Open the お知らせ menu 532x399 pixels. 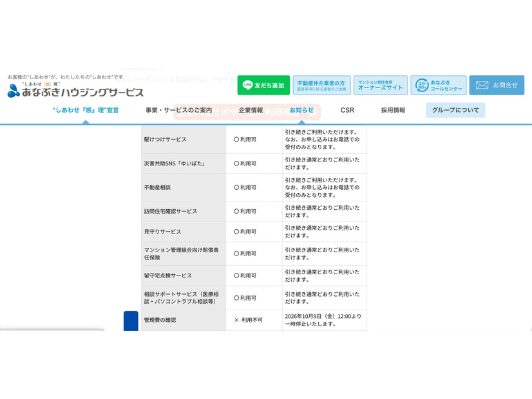301,110
